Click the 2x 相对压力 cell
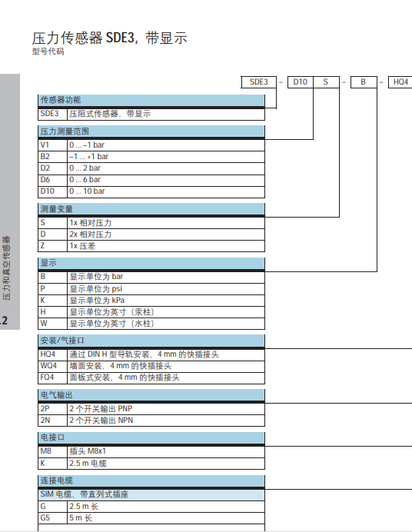The image size is (412, 532). point(166,234)
